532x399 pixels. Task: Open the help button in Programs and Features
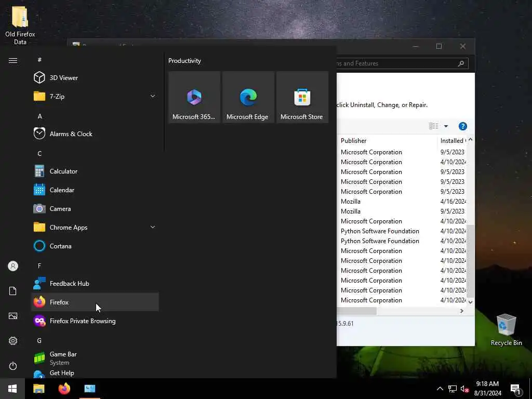(x=463, y=126)
